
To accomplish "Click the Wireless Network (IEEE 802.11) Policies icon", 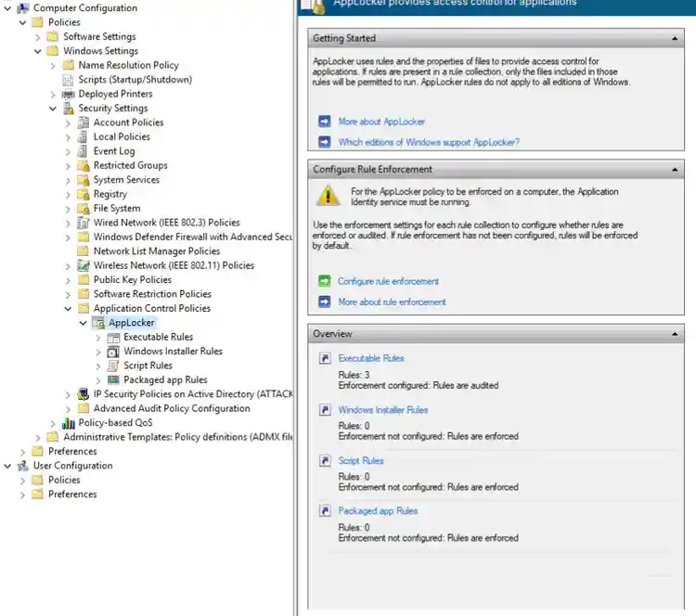I will coord(84,266).
